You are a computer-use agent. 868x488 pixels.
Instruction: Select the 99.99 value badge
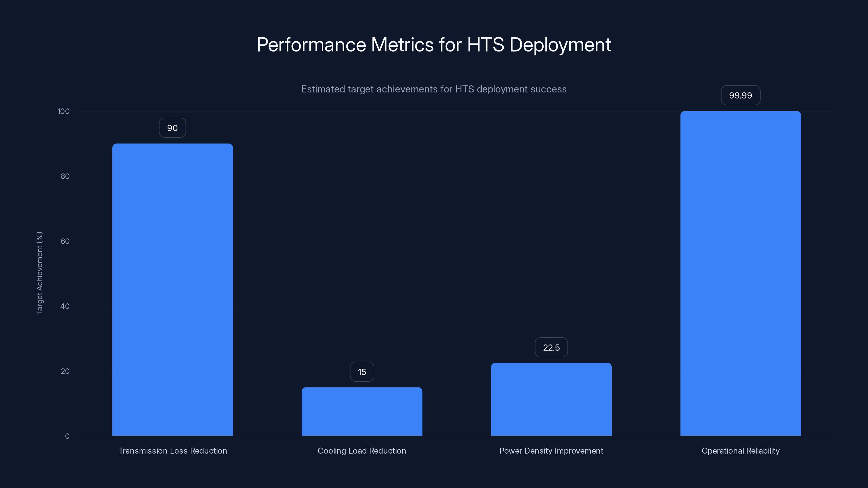(x=740, y=95)
